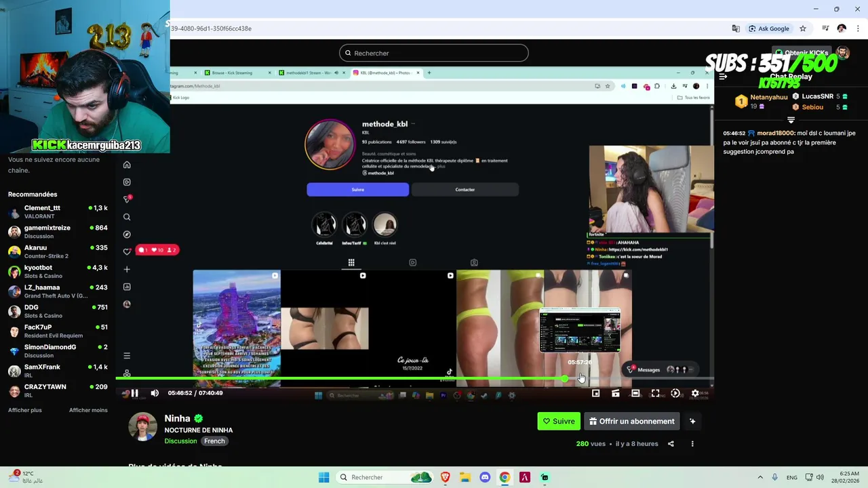Screen dimensions: 868x488
Task: Click Chrome icon in taskbar
Action: (x=505, y=477)
